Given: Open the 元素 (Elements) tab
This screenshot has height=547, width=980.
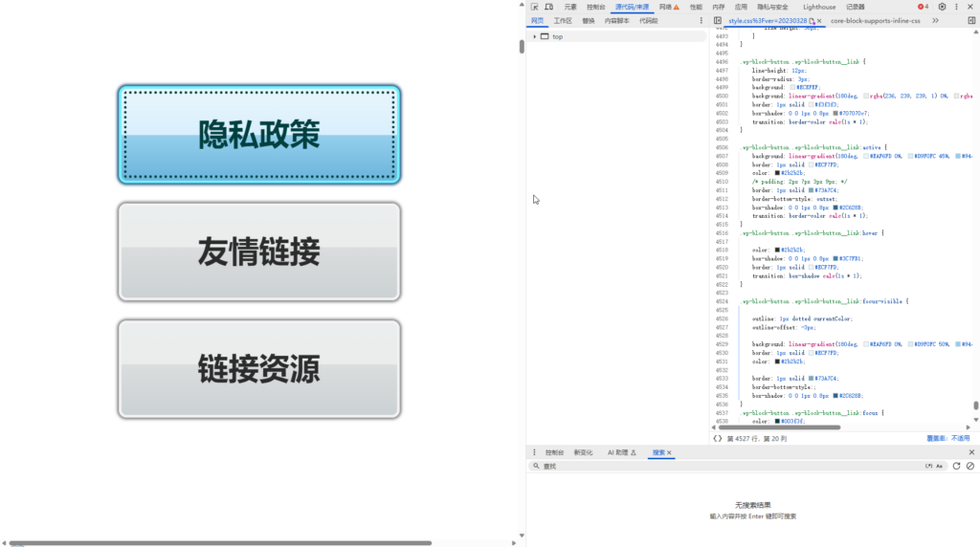Looking at the screenshot, I should (x=570, y=7).
